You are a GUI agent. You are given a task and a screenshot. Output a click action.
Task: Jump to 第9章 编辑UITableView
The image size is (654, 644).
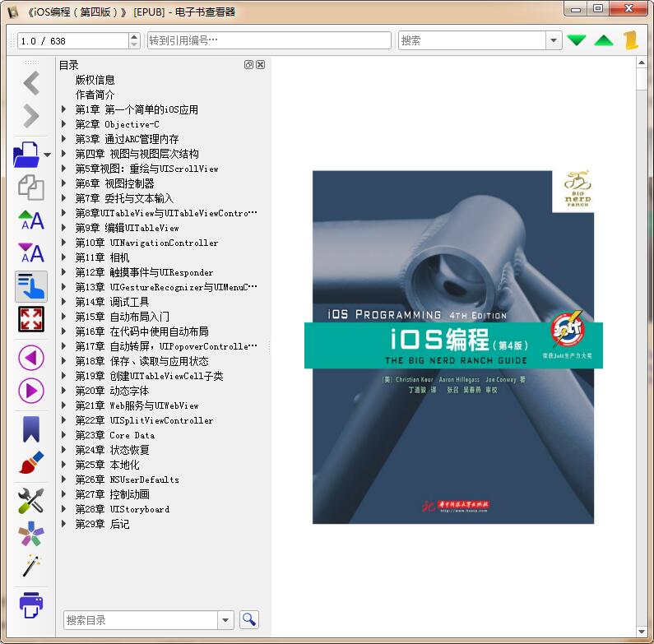point(127,228)
